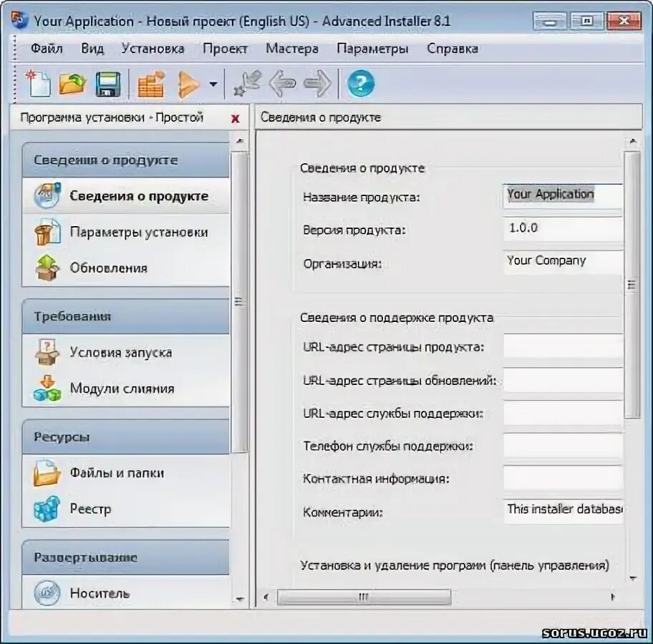The image size is (653, 644).
Task: Minimize the Advanced Installer window
Action: 549,21
